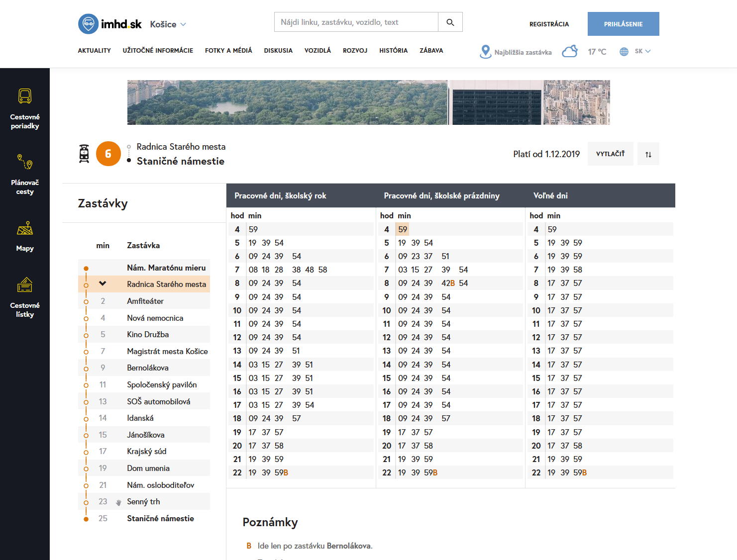
Task: Focus the search input field
Action: (x=356, y=22)
